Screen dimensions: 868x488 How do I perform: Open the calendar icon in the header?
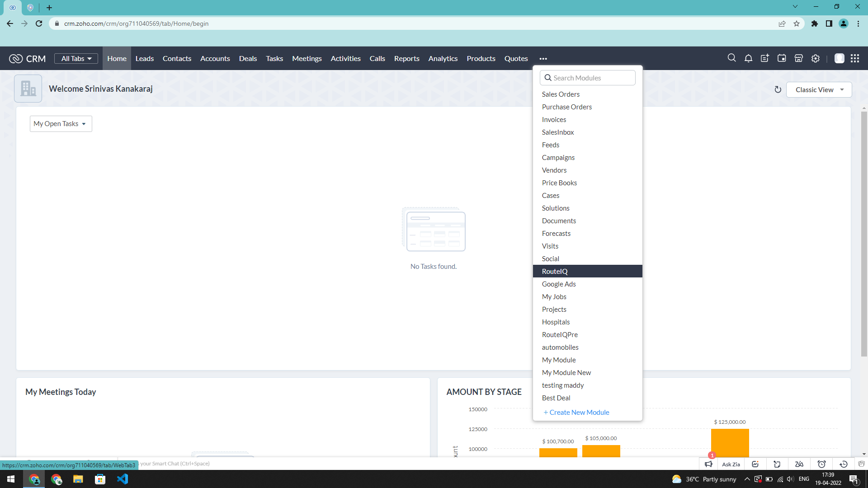[782, 58]
